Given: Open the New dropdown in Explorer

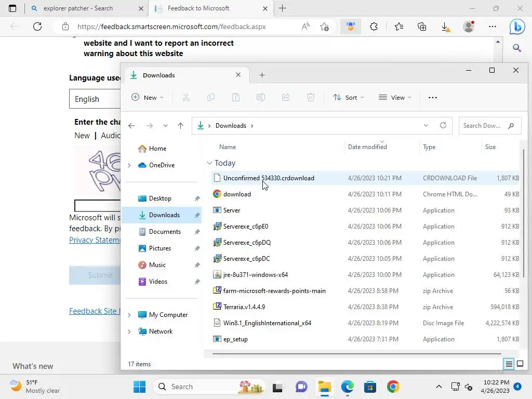Looking at the screenshot, I should [x=147, y=98].
